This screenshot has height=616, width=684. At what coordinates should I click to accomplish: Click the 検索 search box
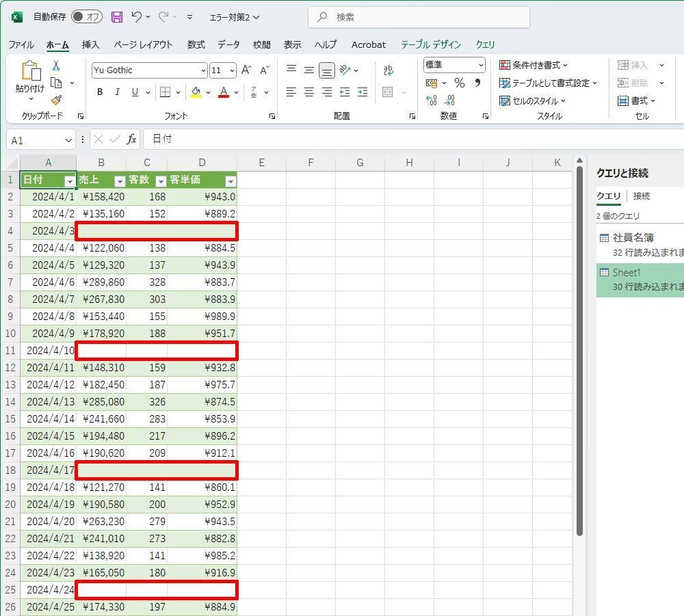pos(419,17)
